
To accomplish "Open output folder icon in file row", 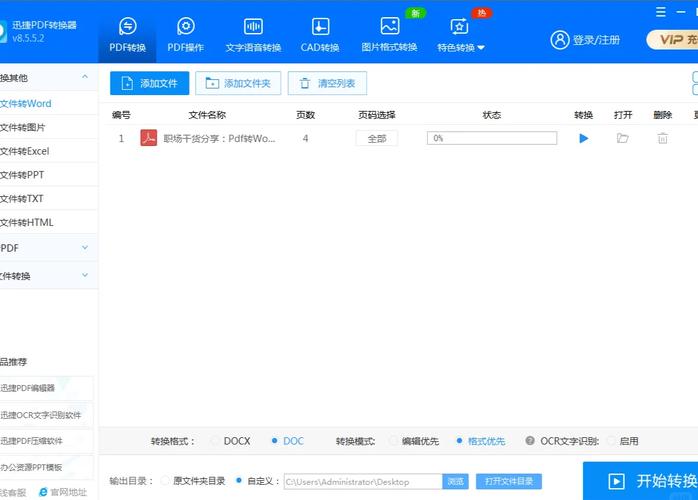I will click(623, 139).
